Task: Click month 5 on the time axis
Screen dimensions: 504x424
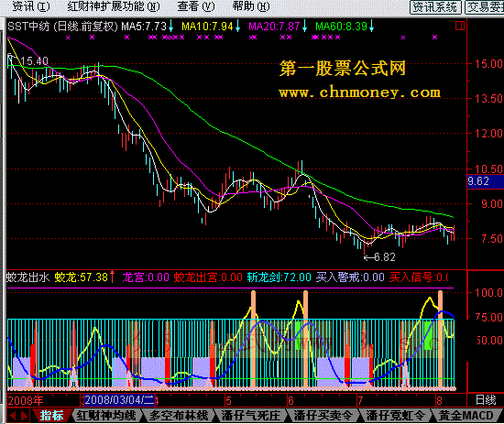Action: click(x=228, y=400)
